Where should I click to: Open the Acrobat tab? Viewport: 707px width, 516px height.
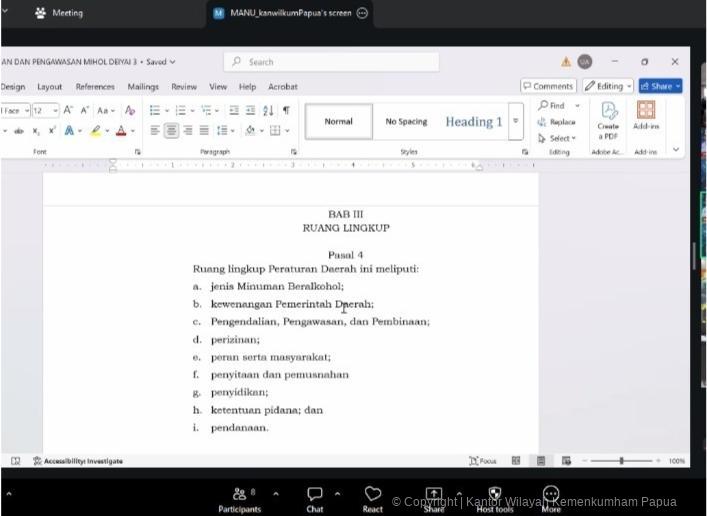(283, 87)
